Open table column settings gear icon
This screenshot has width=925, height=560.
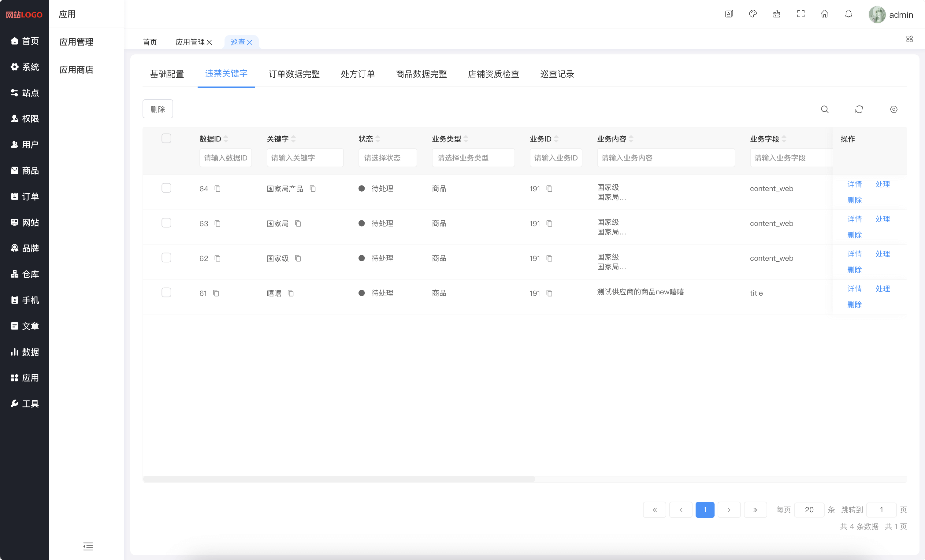click(x=893, y=109)
